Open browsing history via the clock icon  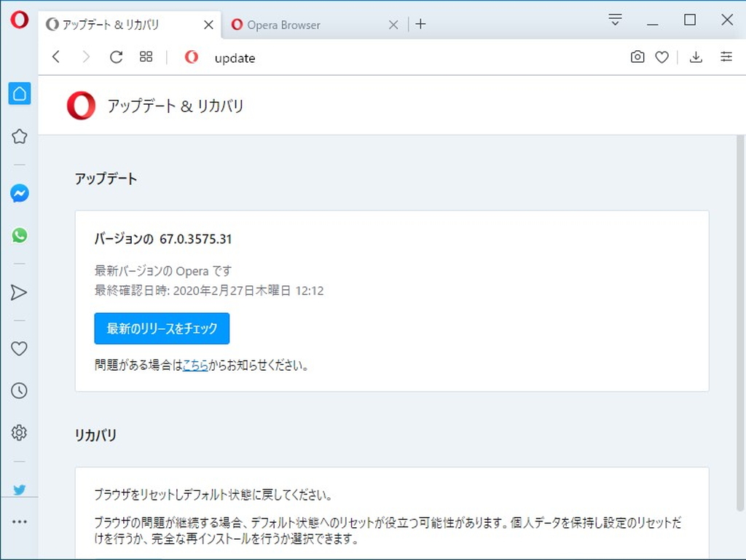pos(19,390)
